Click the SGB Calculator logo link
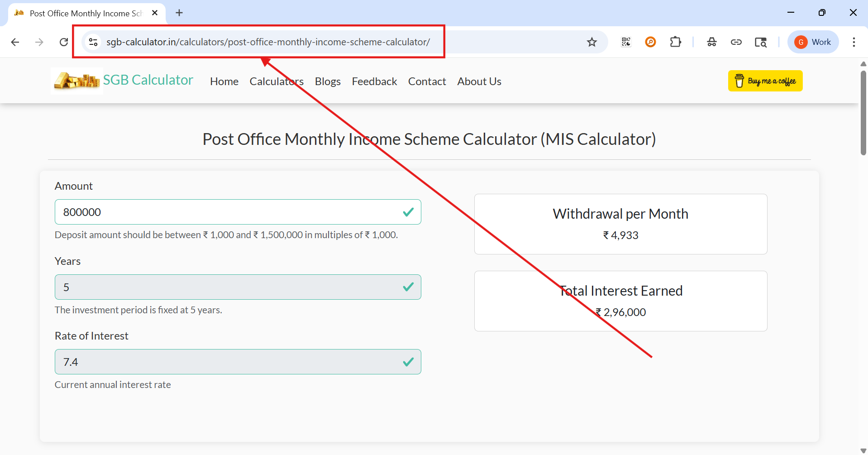 (123, 80)
